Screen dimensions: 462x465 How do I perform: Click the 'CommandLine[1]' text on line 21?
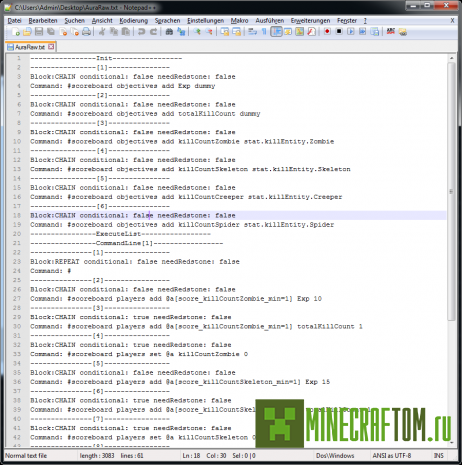(x=124, y=243)
